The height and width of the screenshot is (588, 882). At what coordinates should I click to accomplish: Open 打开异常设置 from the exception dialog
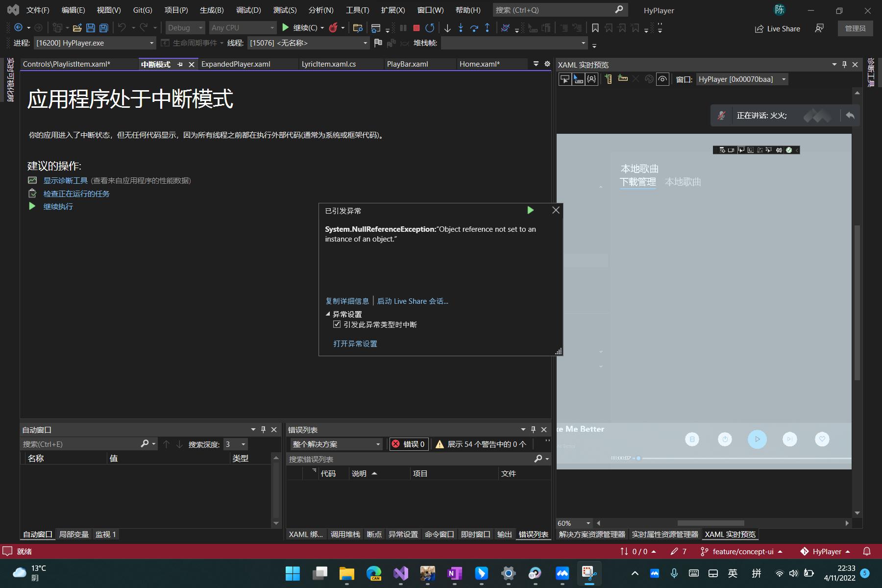355,343
